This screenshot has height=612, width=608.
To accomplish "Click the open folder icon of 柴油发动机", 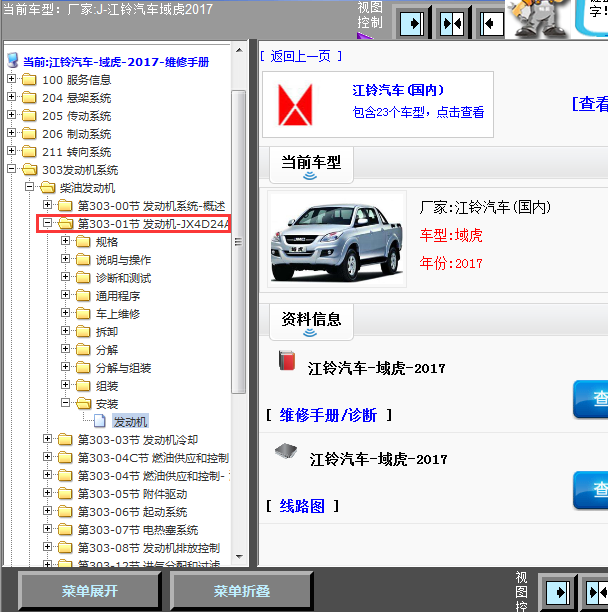I will point(48,187).
